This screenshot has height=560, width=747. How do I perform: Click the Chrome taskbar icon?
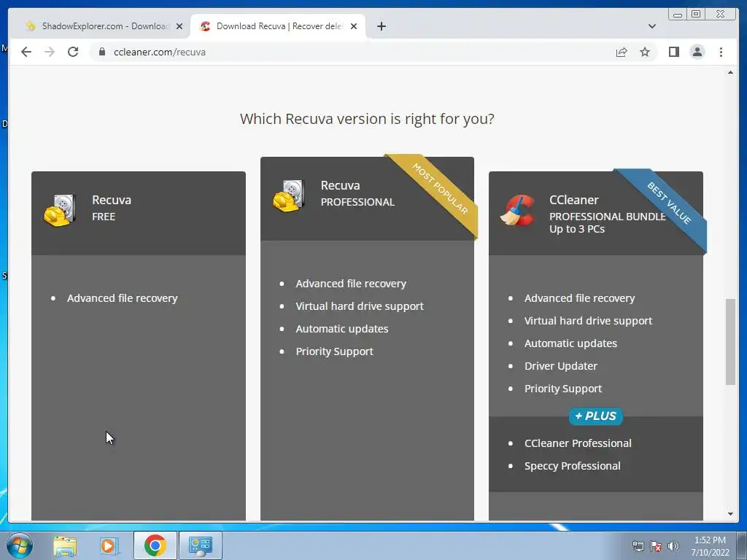coord(155,545)
